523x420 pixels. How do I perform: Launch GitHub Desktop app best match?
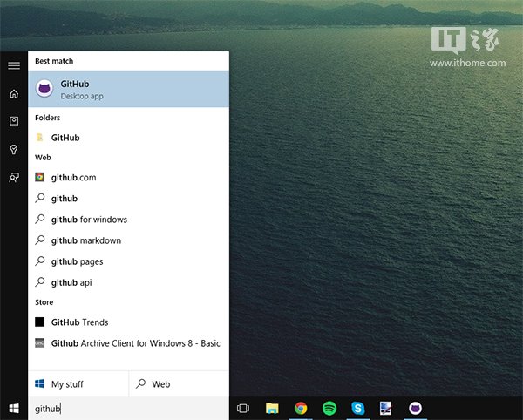click(x=128, y=89)
